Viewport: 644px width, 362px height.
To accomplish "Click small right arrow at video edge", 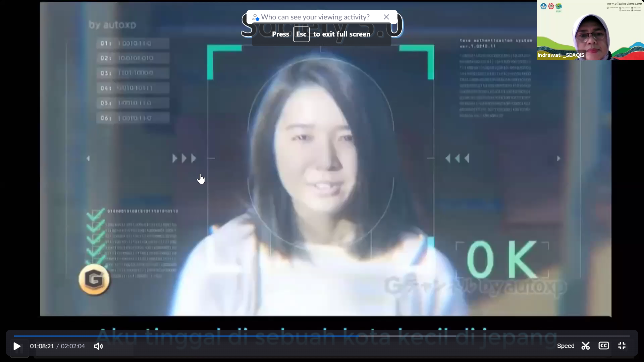I will pyautogui.click(x=558, y=159).
